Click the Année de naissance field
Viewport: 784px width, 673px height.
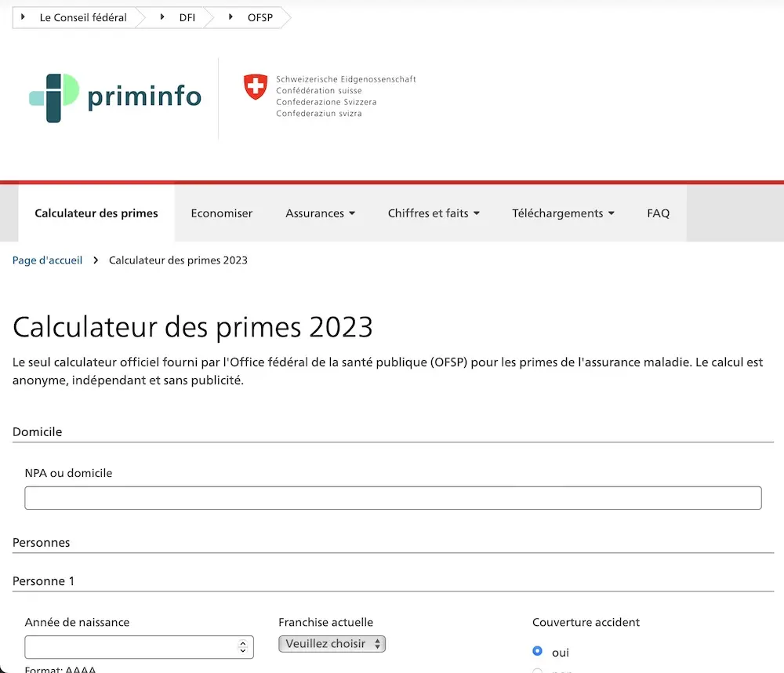pos(139,647)
